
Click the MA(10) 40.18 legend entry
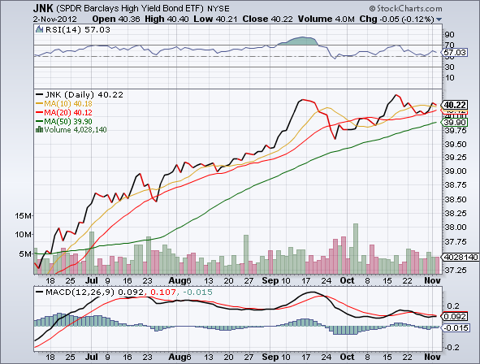[68, 104]
